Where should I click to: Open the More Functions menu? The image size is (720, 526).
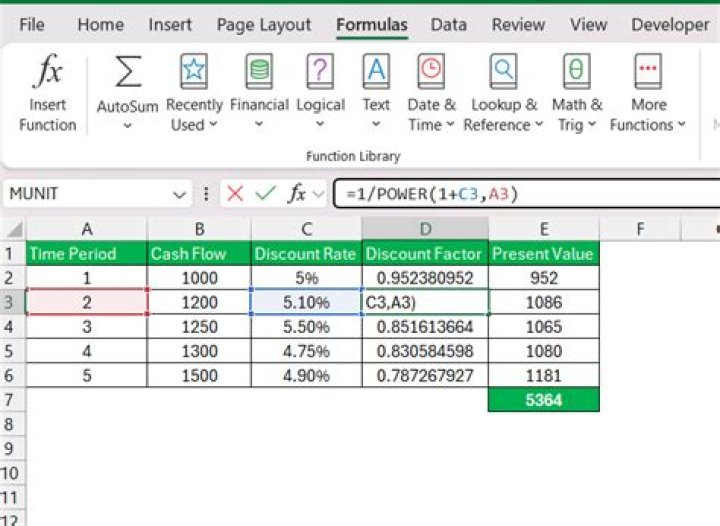coord(648,72)
